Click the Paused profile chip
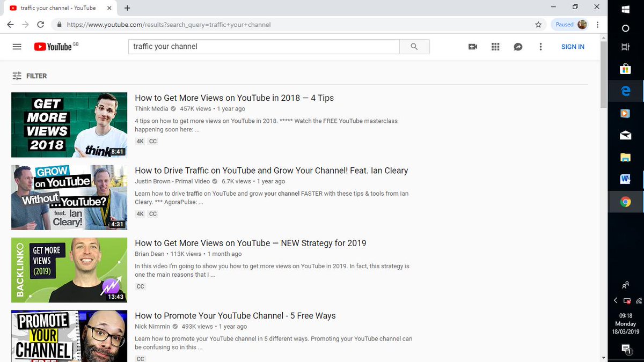Screen dimensions: 644x362 (569, 25)
